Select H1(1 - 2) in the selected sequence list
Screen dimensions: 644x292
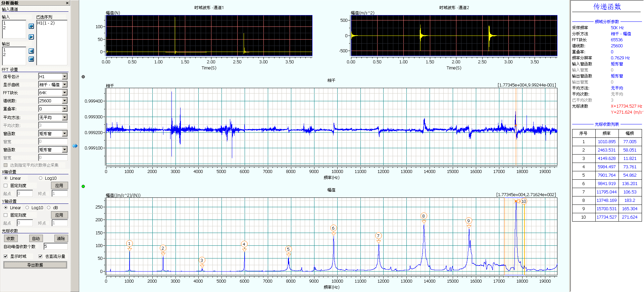pos(46,23)
